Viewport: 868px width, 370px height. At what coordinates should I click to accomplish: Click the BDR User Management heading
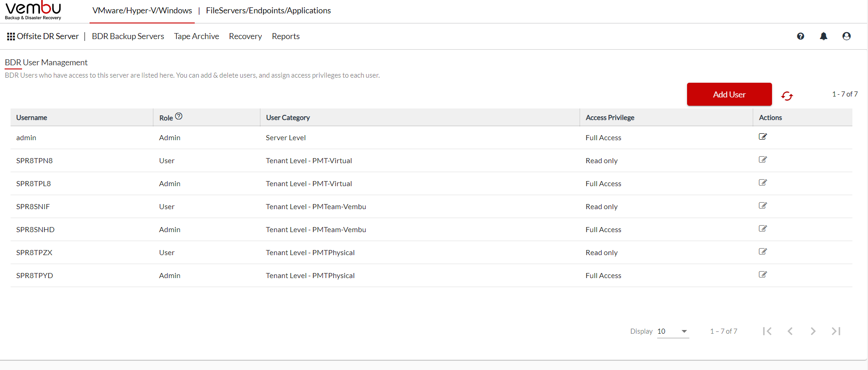tap(46, 63)
